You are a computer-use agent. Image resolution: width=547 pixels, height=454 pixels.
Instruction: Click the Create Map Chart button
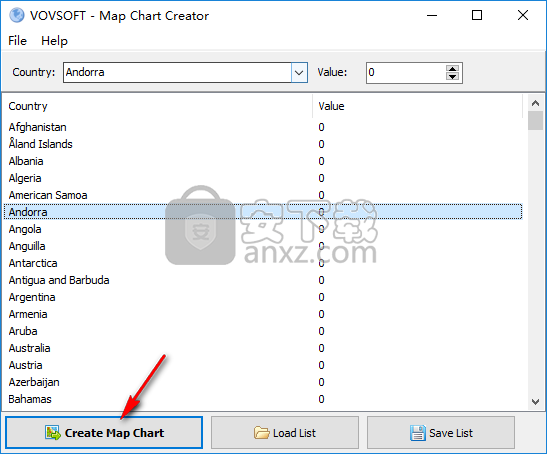pyautogui.click(x=104, y=432)
